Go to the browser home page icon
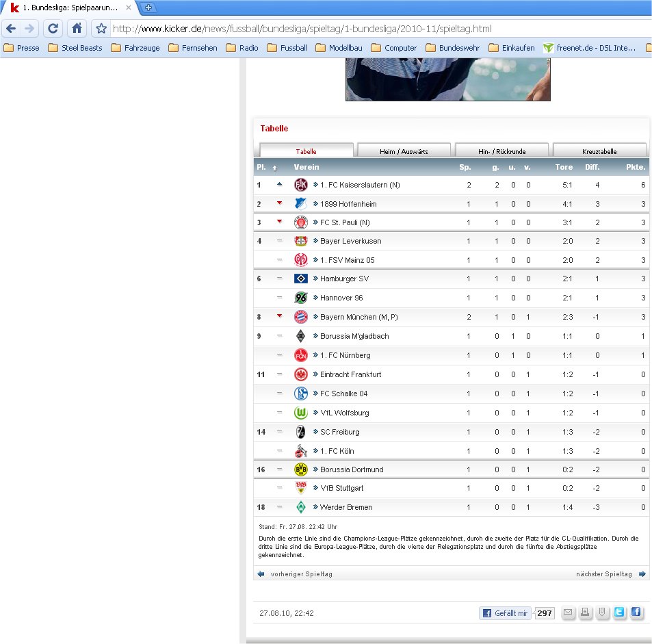Image resolution: width=652 pixels, height=644 pixels. 77,29
